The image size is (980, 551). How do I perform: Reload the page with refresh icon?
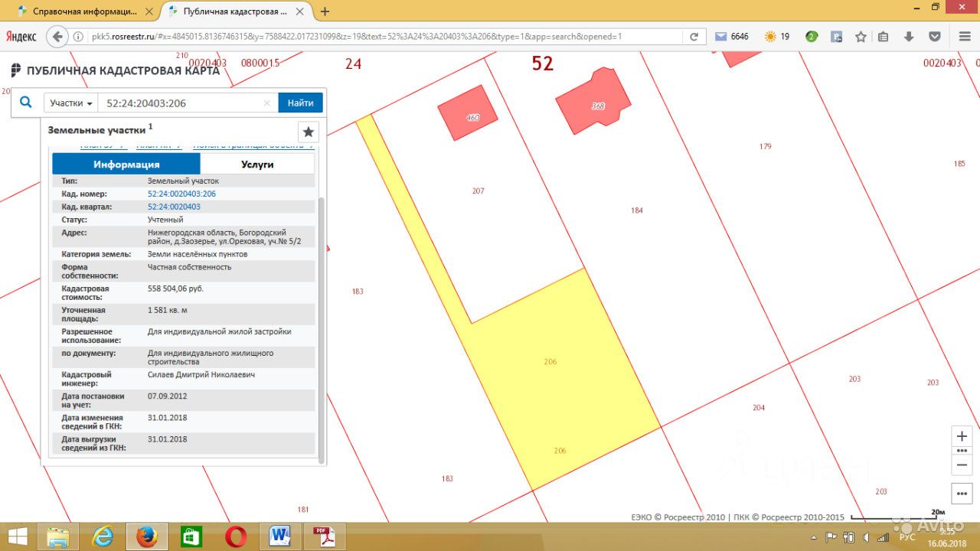[x=694, y=37]
